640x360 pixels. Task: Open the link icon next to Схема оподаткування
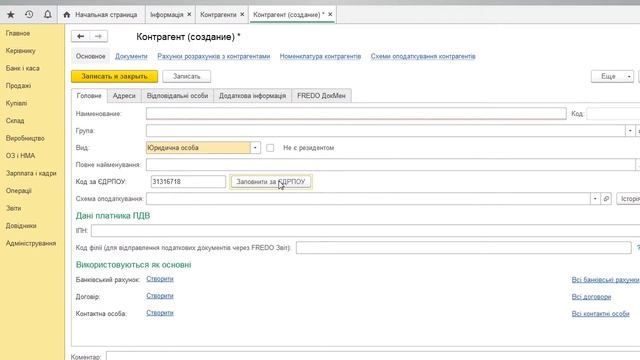pyautogui.click(x=606, y=199)
